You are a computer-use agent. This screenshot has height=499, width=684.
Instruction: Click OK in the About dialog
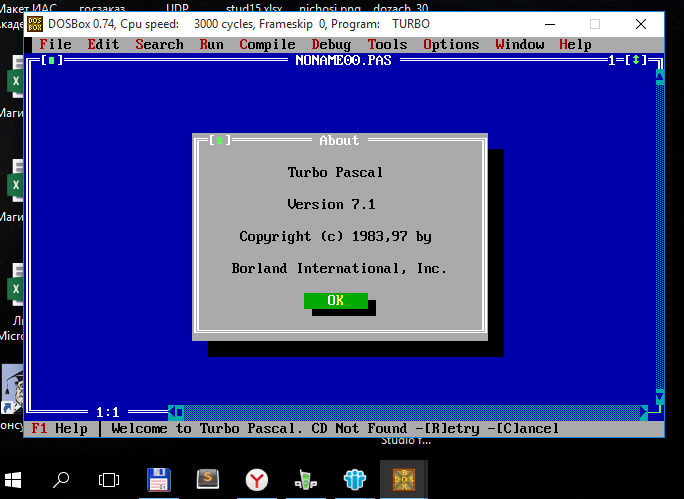(336, 301)
